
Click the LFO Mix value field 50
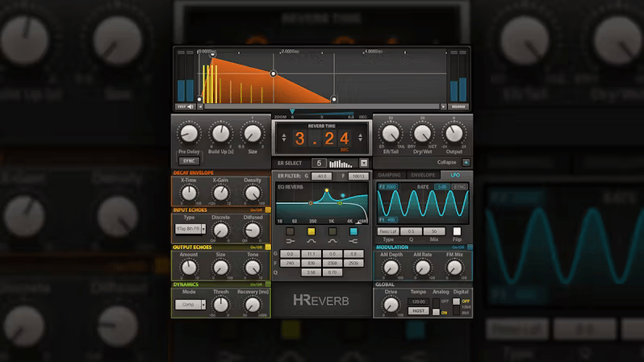tap(434, 231)
